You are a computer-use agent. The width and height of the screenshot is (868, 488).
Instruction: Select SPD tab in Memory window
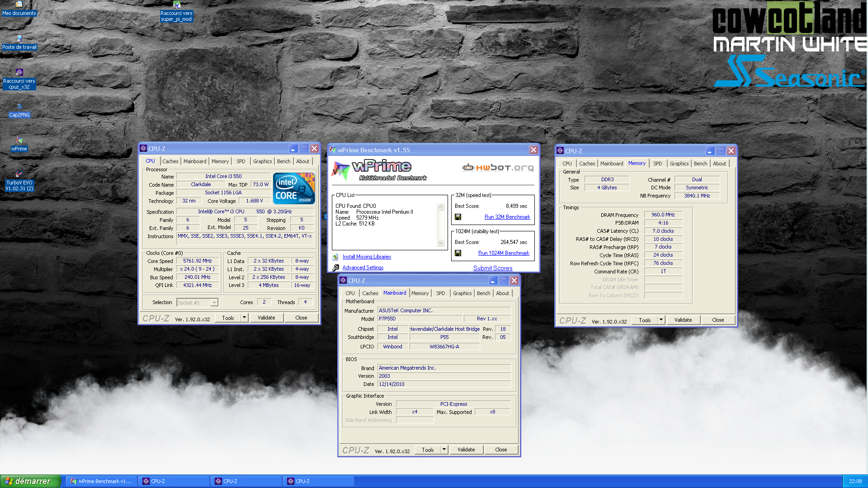pos(657,164)
